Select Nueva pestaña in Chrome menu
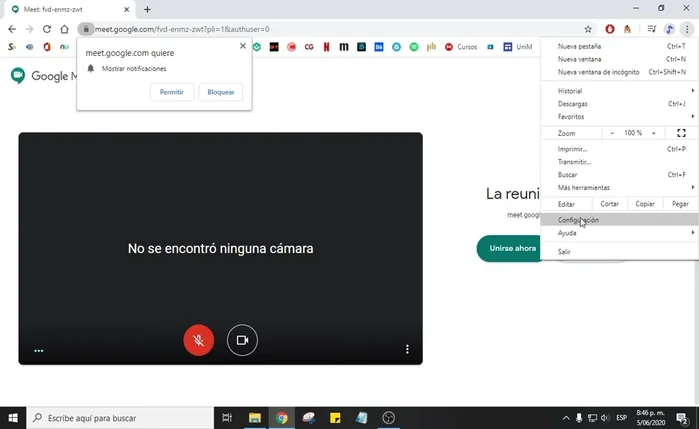This screenshot has width=699, height=429. [620, 46]
